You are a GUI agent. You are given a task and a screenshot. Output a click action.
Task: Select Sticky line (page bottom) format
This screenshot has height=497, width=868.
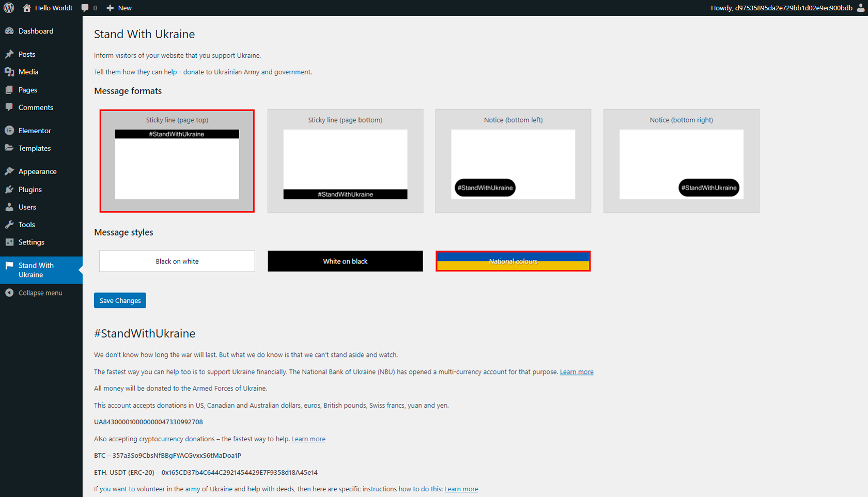pos(345,161)
